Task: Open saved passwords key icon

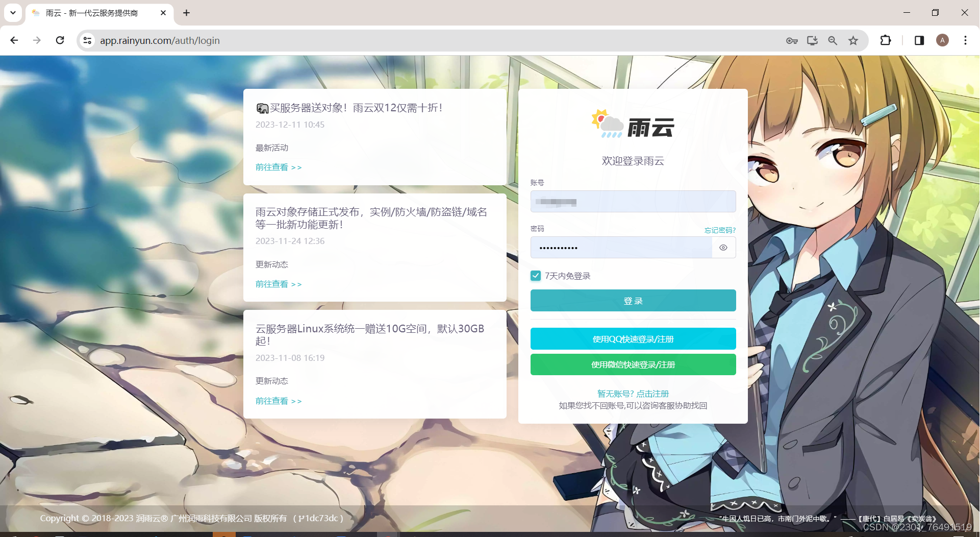Action: click(792, 40)
